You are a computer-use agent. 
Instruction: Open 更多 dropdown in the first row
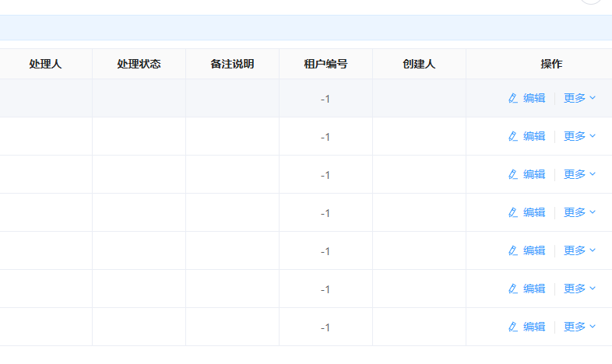[579, 98]
